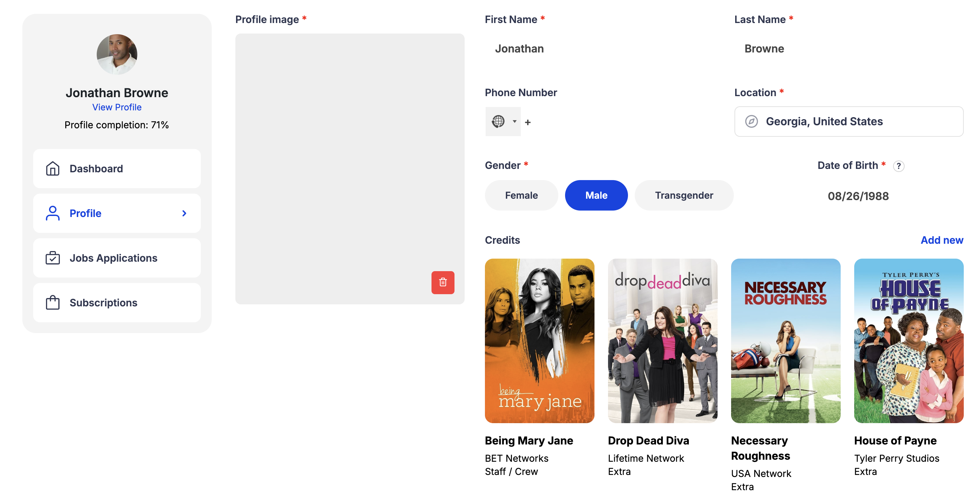Expand Profile menu chevron arrow
Screen dimensions: 980x501
click(x=184, y=213)
